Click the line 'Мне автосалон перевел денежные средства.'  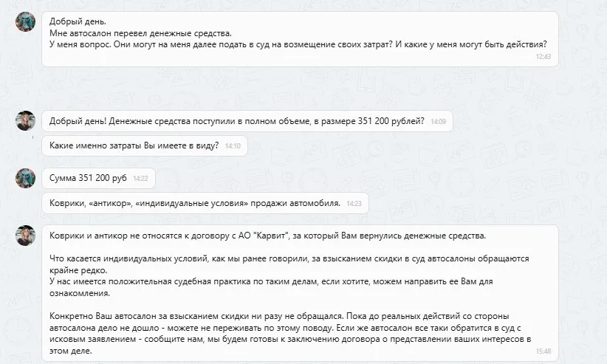click(x=140, y=33)
